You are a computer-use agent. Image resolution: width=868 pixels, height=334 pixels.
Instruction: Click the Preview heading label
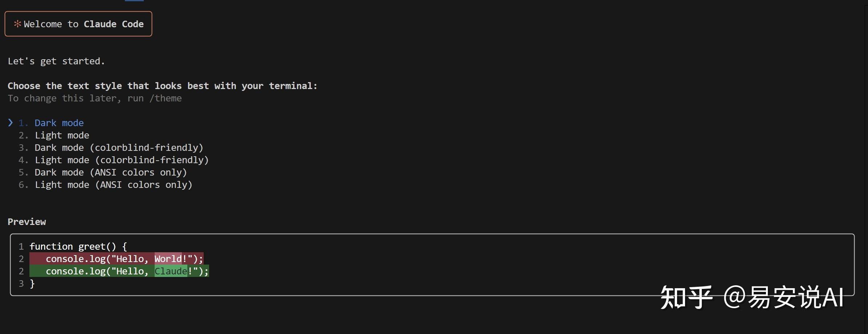point(27,222)
